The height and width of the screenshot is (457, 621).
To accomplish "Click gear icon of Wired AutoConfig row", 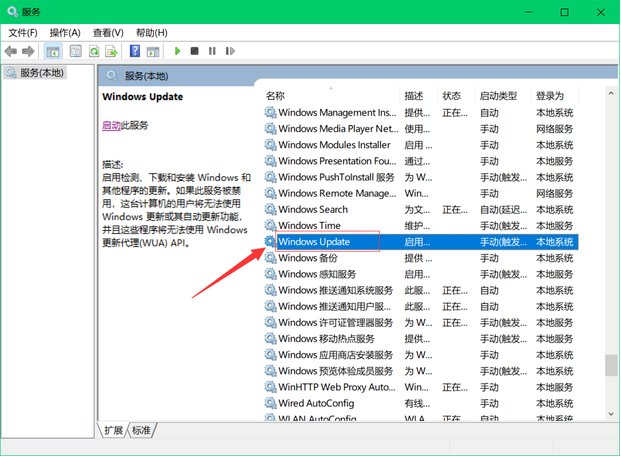I will coord(270,403).
